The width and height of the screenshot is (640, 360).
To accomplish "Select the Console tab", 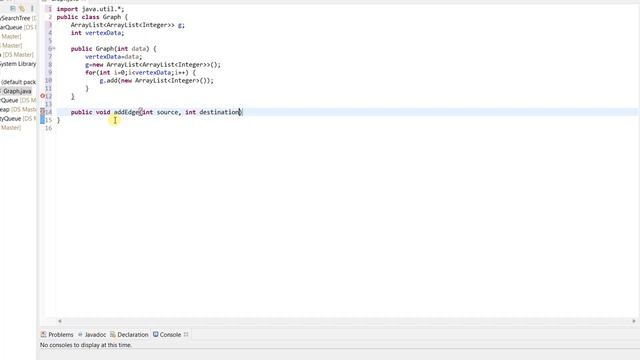I will (x=167, y=334).
